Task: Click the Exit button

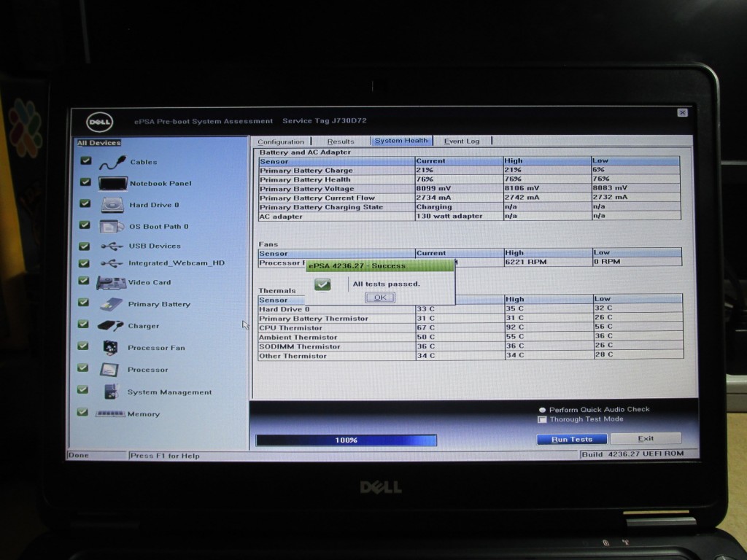Action: tap(646, 438)
